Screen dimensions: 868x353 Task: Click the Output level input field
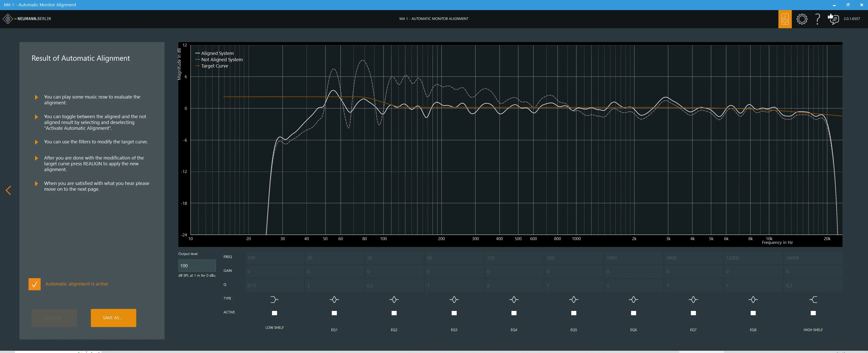pos(197,266)
